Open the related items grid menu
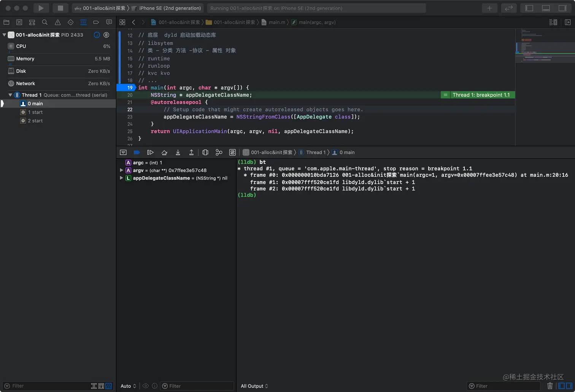This screenshot has width=575, height=392. coord(122,22)
